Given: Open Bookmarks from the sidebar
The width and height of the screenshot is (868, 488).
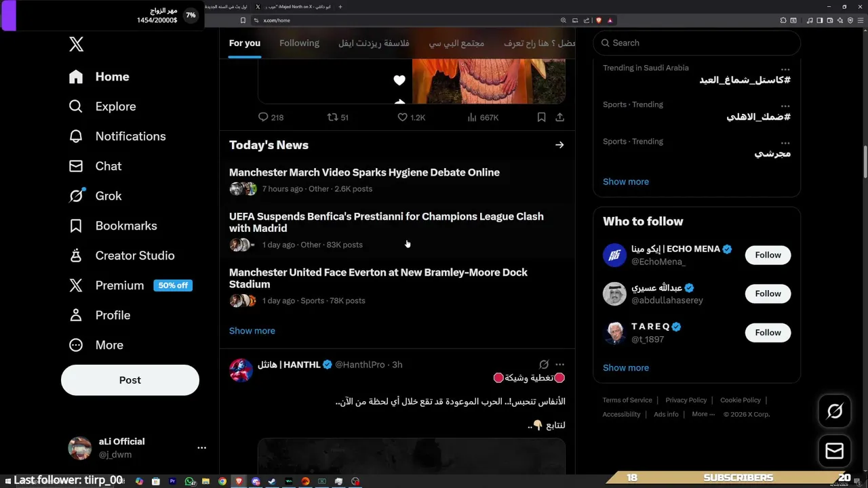Looking at the screenshot, I should (113, 226).
